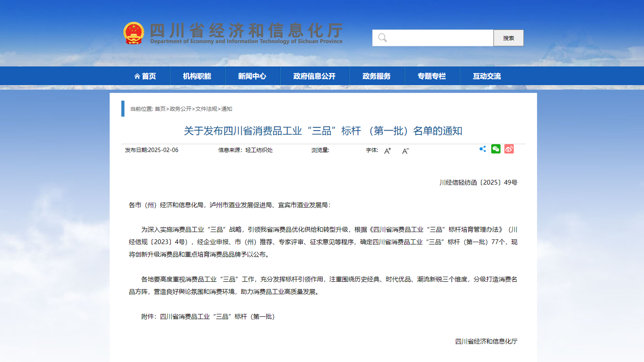Open the 政务服务 menu
644x362 pixels.
(376, 76)
